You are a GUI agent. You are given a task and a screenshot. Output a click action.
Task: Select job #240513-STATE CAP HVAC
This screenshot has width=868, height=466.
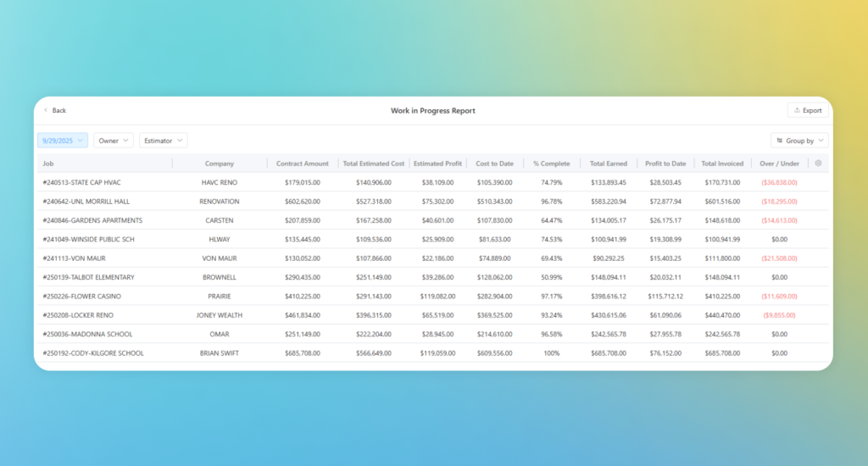pos(81,182)
